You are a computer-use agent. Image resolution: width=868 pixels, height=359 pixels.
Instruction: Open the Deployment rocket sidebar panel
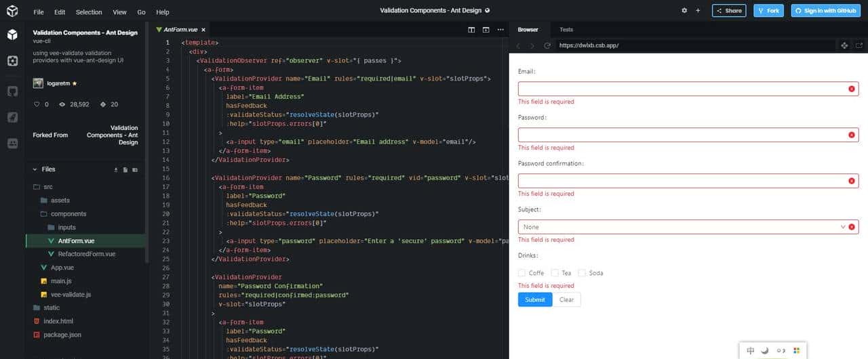tap(12, 117)
